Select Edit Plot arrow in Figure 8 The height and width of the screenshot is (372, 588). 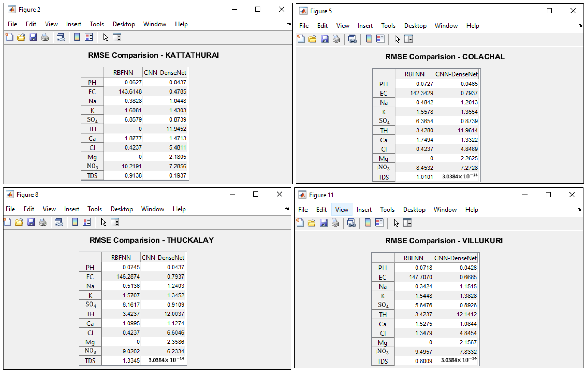[x=103, y=222]
